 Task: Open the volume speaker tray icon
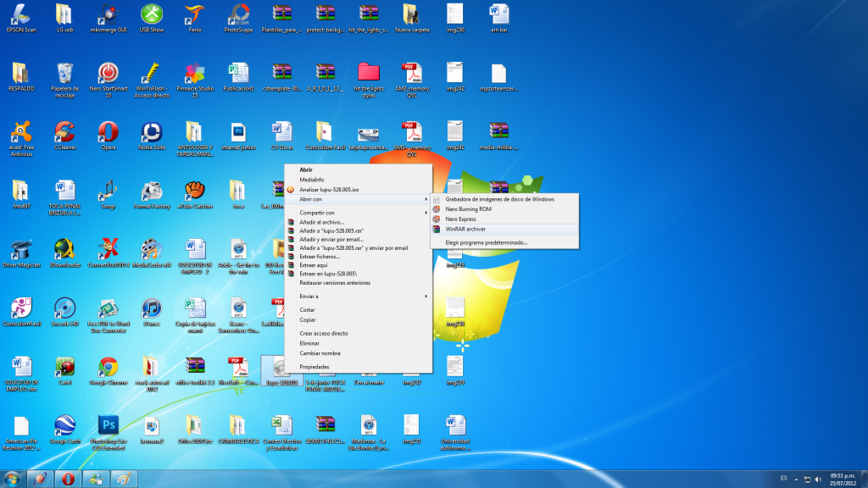818,480
